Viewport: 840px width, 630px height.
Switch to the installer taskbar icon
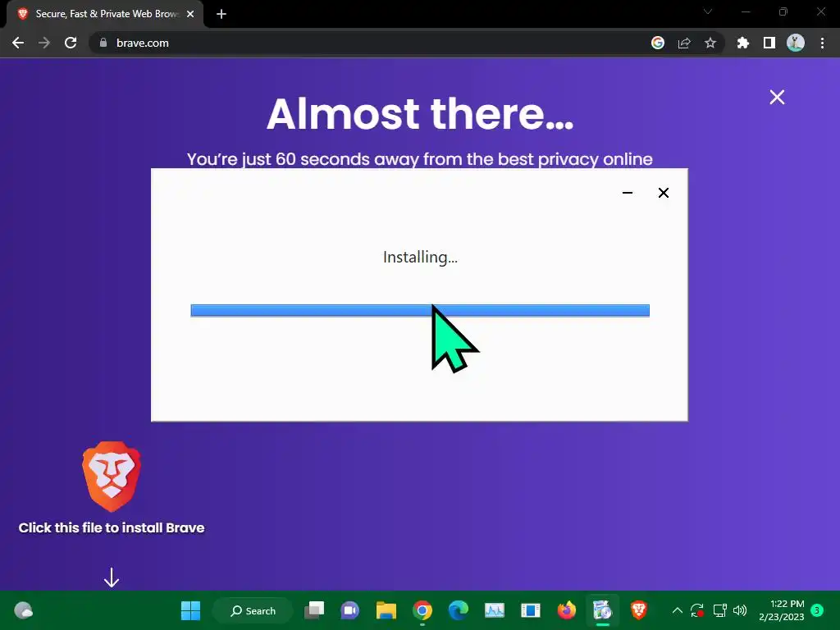pyautogui.click(x=602, y=610)
